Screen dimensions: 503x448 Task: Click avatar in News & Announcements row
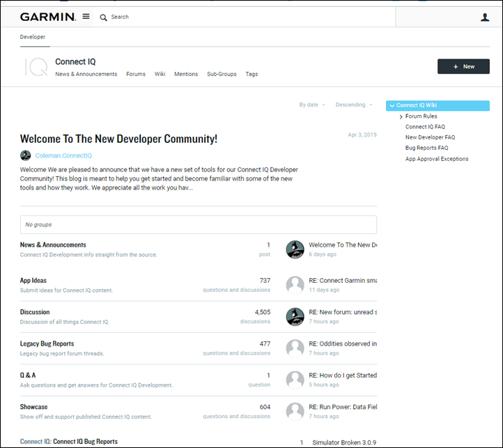[x=295, y=249]
